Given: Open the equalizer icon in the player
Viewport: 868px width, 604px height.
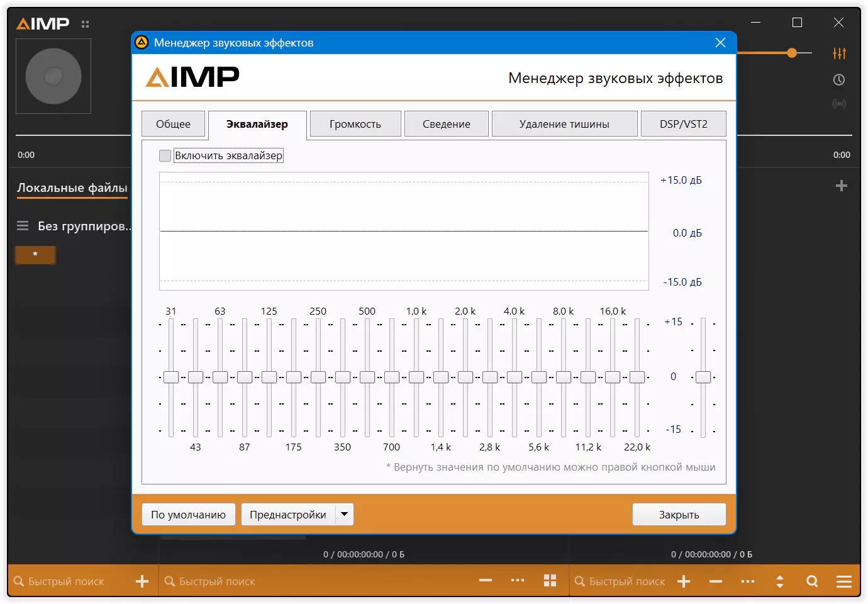Looking at the screenshot, I should [839, 53].
